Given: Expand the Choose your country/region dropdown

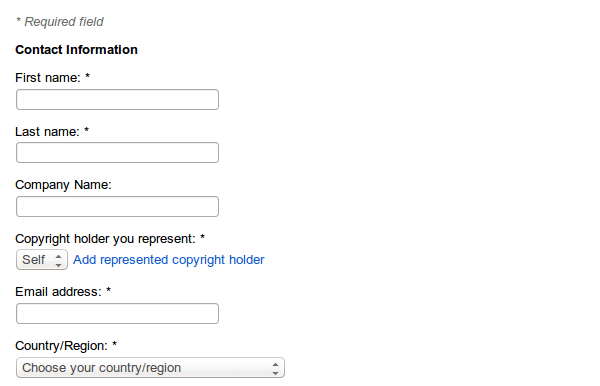Looking at the screenshot, I should (x=150, y=368).
